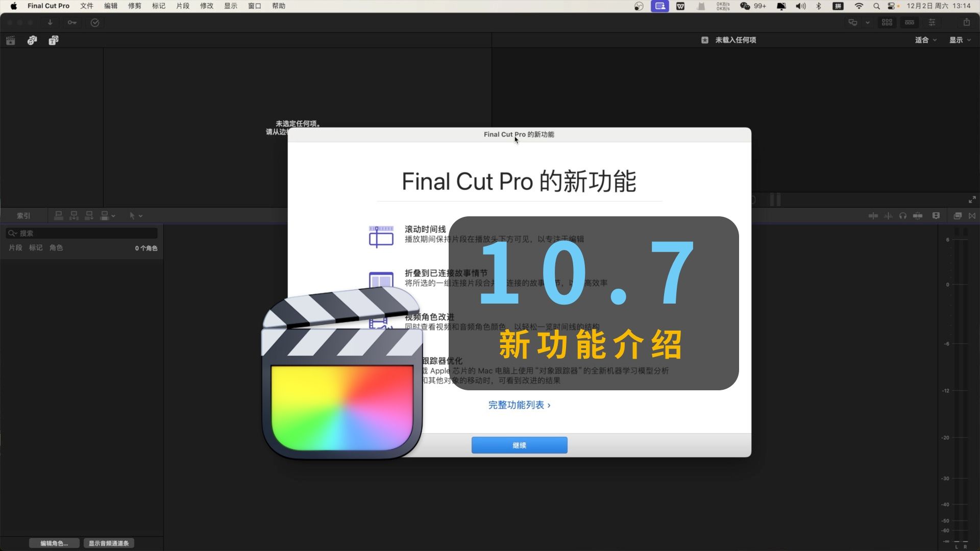Open 完整功能列表 full feature list link

pos(519,405)
